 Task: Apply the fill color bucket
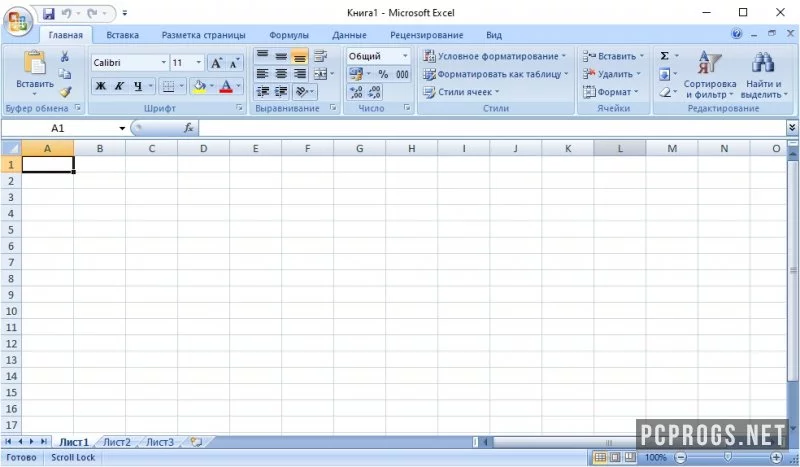tap(199, 86)
